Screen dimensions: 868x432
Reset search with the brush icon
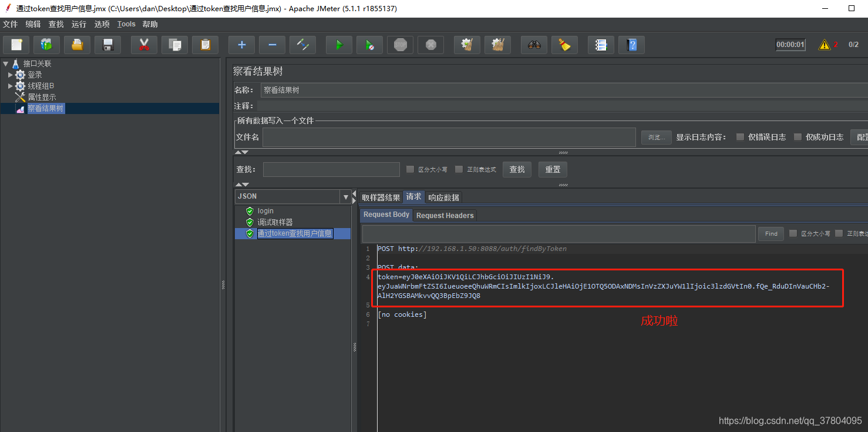pos(564,45)
